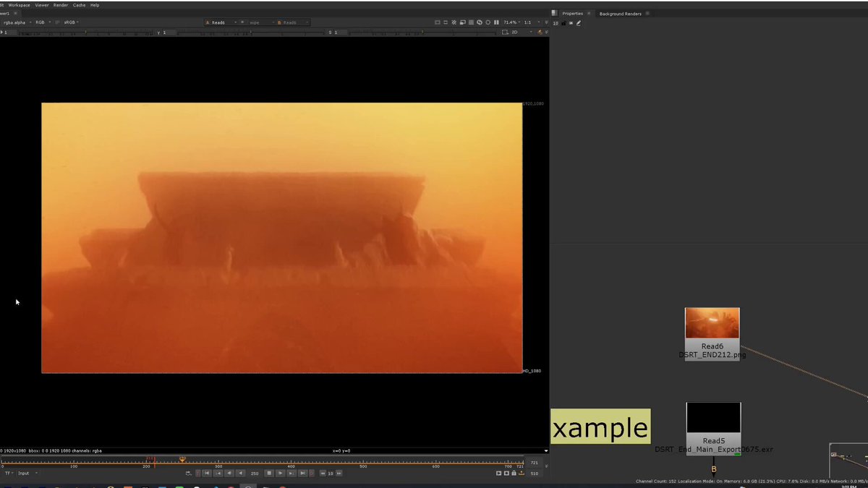
Task: Open the Cache menu
Action: (x=79, y=5)
